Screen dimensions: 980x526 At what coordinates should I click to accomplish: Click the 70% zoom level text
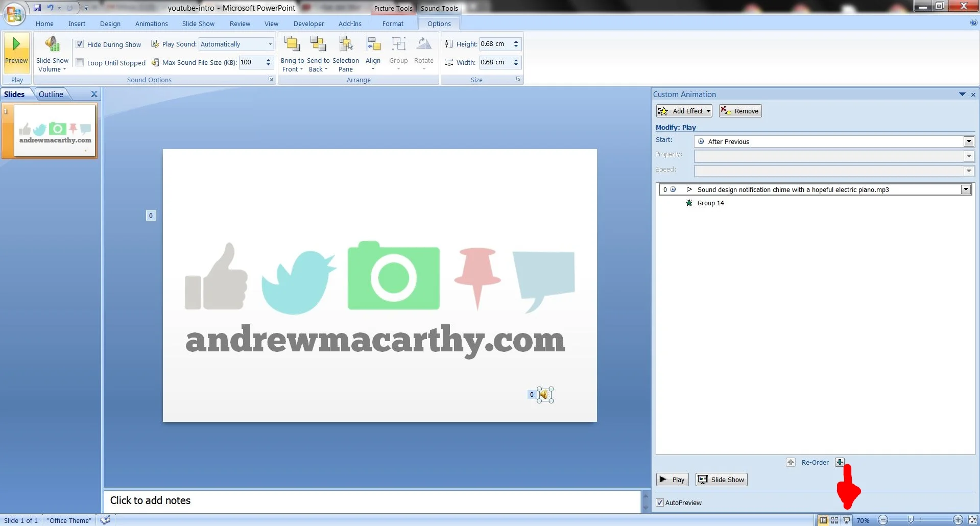coord(863,520)
